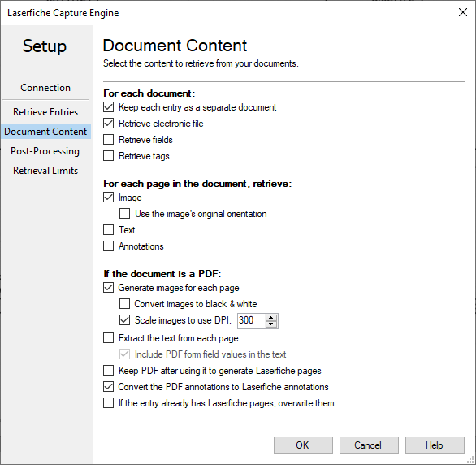Enable the Retrieve fields checkbox
The width and height of the screenshot is (476, 465).
108,140
